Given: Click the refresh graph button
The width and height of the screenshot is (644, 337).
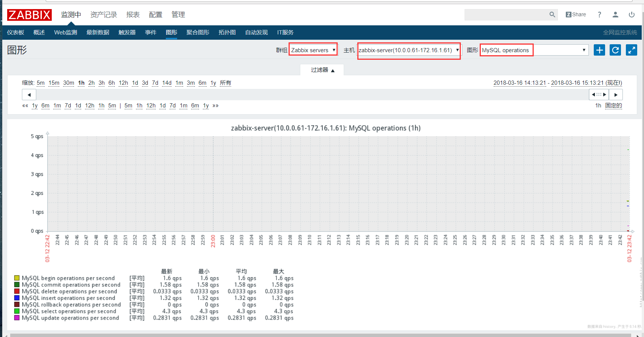Looking at the screenshot, I should click(615, 50).
